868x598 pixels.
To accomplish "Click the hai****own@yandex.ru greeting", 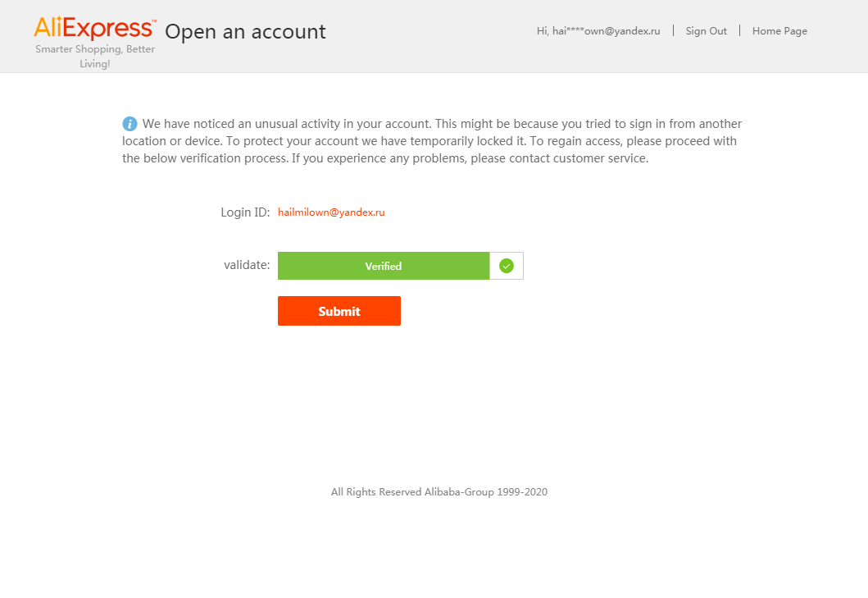I will point(598,31).
